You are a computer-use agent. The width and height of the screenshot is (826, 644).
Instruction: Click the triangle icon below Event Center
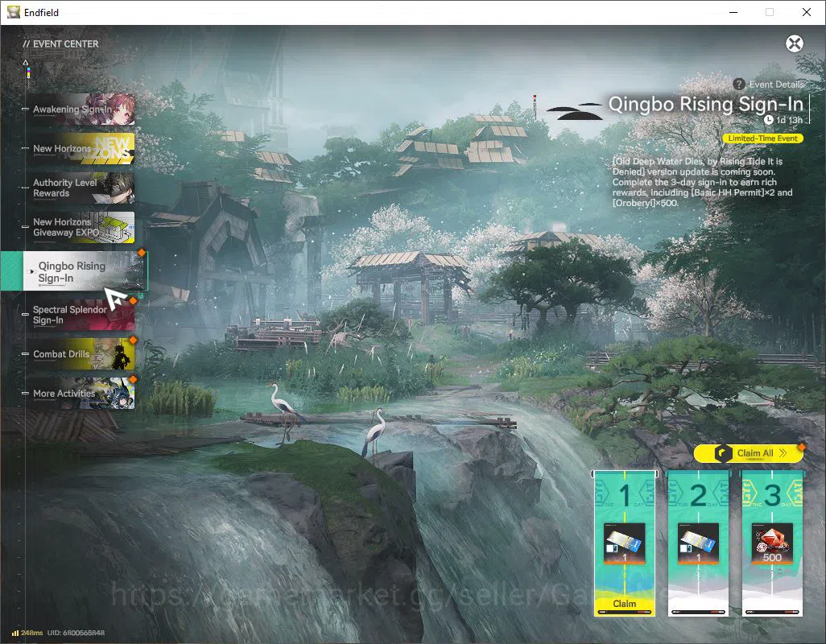click(25, 63)
